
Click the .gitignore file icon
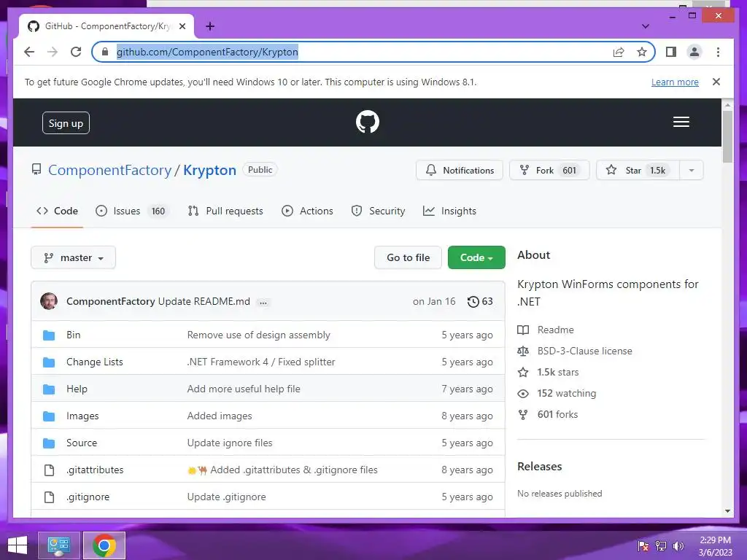pos(49,497)
